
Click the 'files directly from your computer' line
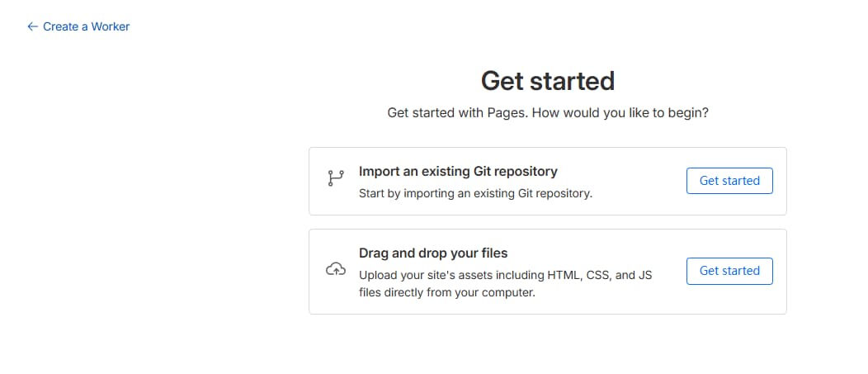447,292
